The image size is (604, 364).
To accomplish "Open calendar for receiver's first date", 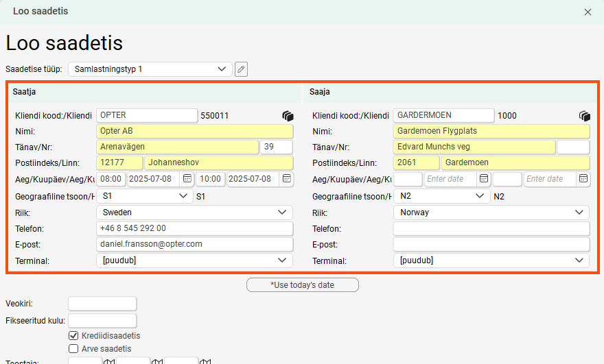I will click(484, 179).
